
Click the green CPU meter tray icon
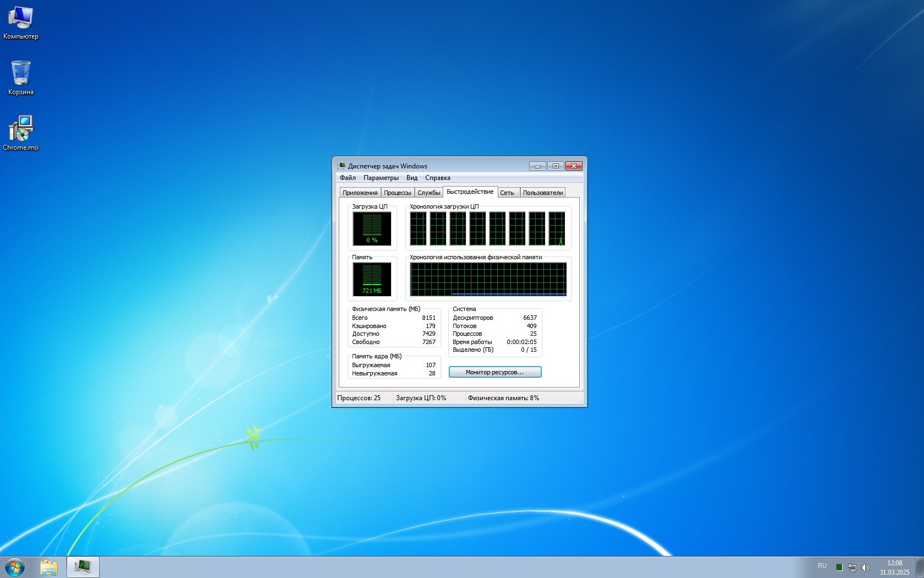pos(839,567)
